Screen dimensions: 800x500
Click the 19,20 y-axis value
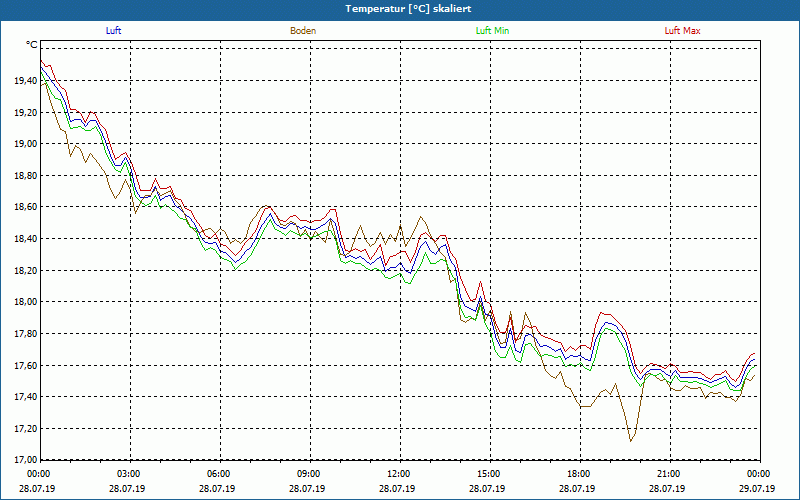pos(26,112)
